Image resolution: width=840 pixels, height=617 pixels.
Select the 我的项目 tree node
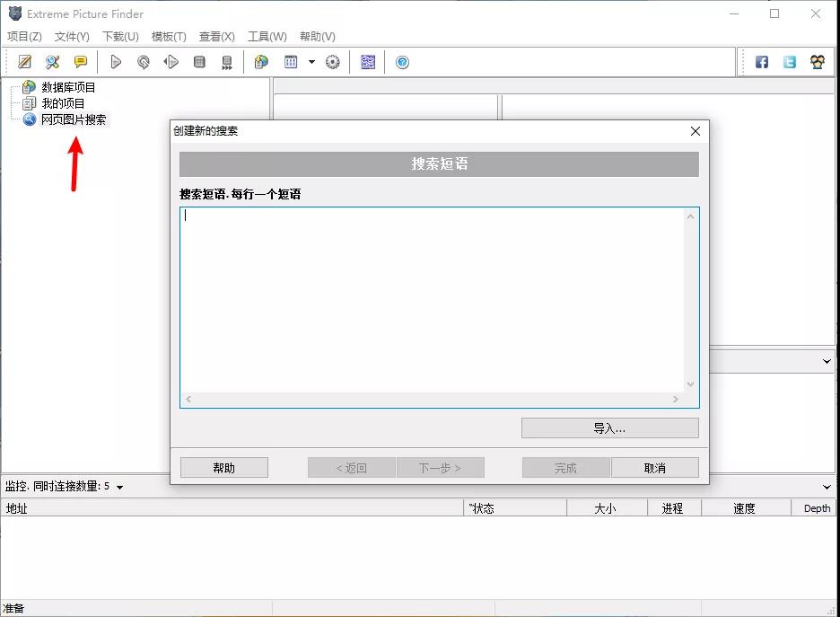point(63,103)
